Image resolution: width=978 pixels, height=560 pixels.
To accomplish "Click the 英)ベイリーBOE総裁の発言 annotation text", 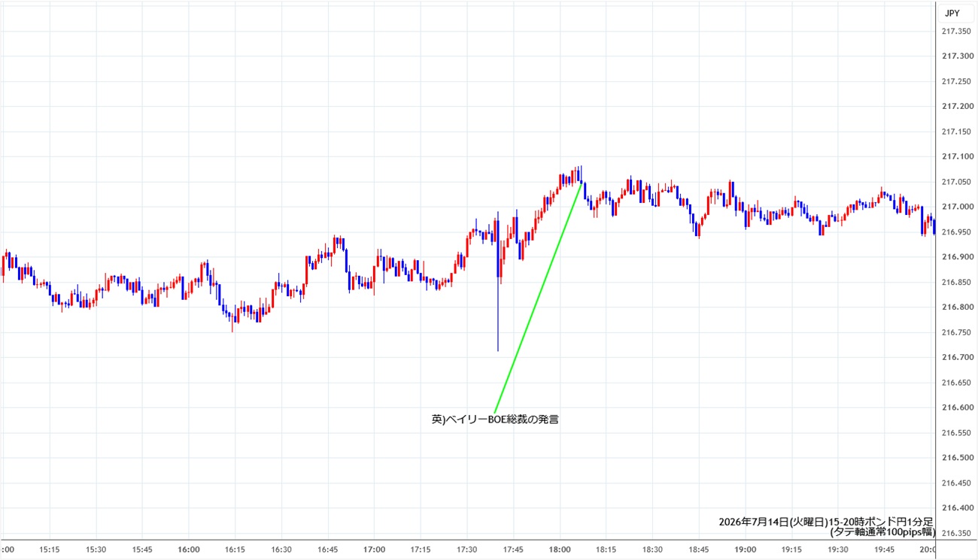I will coord(495,420).
